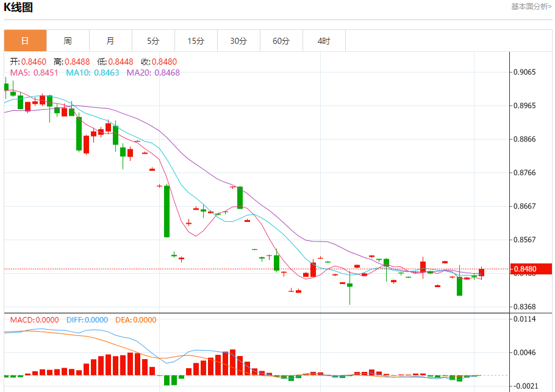Image resolution: width=555 pixels, height=392 pixels.
Task: Click the K线图 heading
Action: pyautogui.click(x=18, y=7)
